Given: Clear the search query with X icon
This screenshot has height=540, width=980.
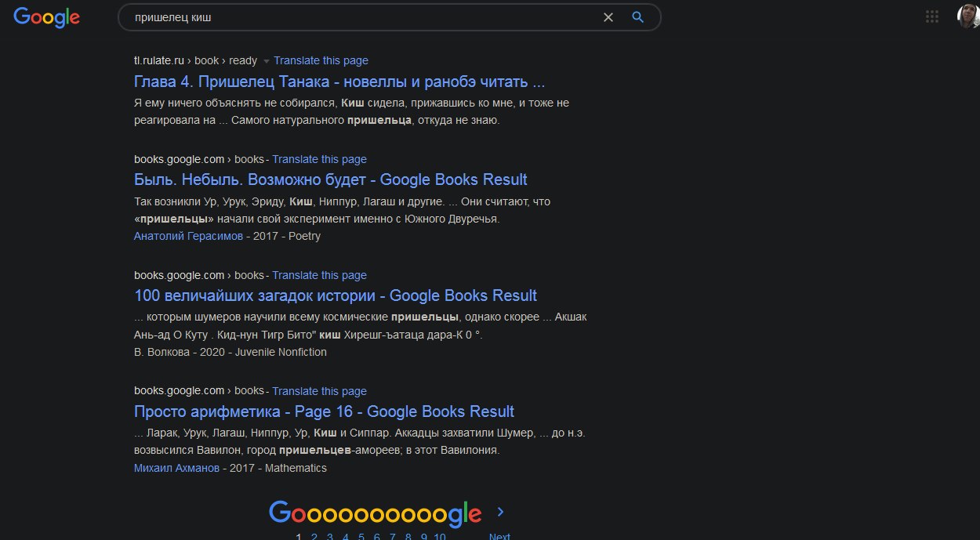Looking at the screenshot, I should click(608, 17).
